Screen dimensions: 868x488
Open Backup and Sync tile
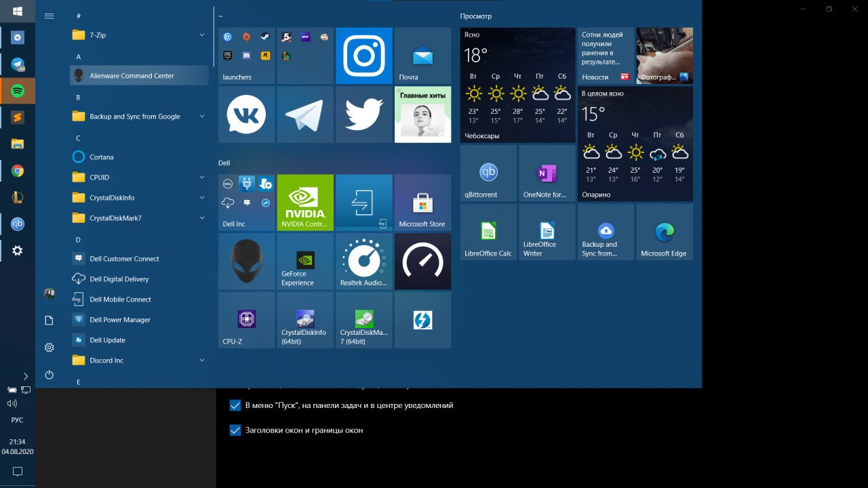tap(606, 232)
